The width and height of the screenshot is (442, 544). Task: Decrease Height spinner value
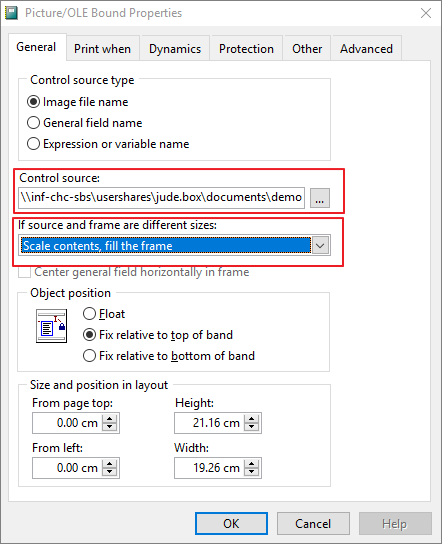pyautogui.click(x=252, y=427)
